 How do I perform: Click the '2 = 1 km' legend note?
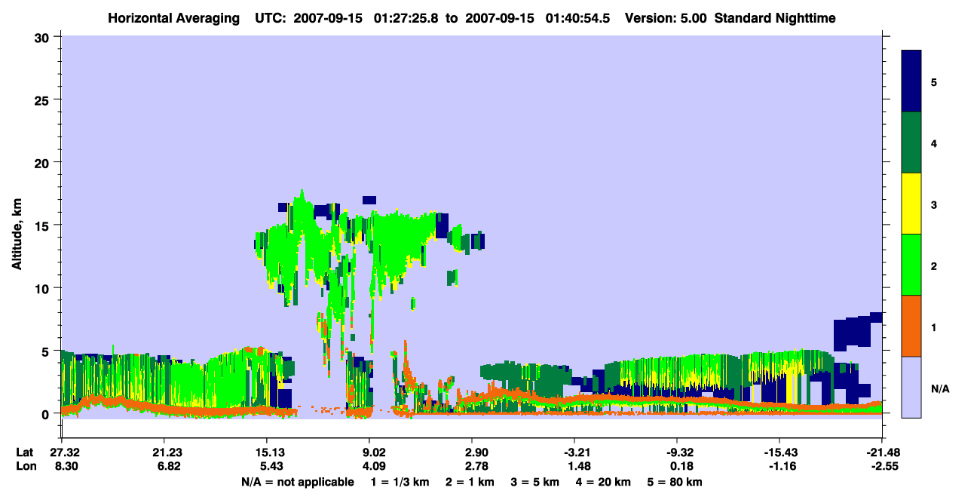click(469, 482)
